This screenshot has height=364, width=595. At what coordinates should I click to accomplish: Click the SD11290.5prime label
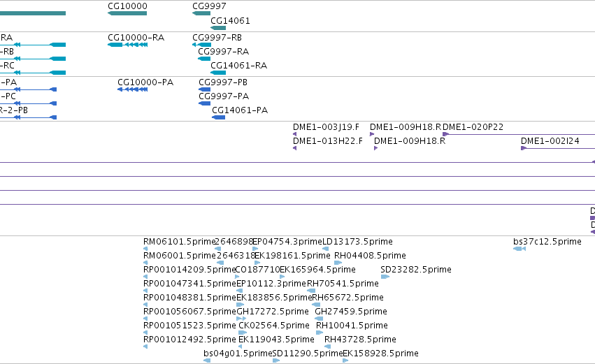[x=308, y=354]
